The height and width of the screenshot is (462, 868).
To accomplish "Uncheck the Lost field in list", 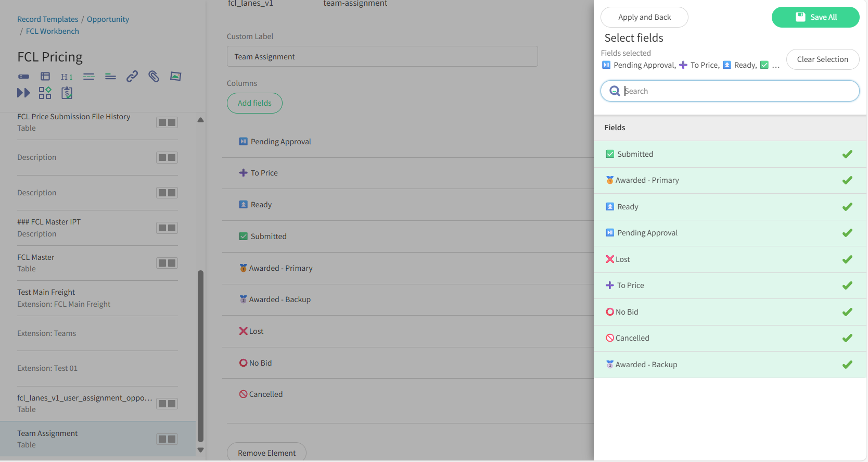I will click(x=730, y=259).
